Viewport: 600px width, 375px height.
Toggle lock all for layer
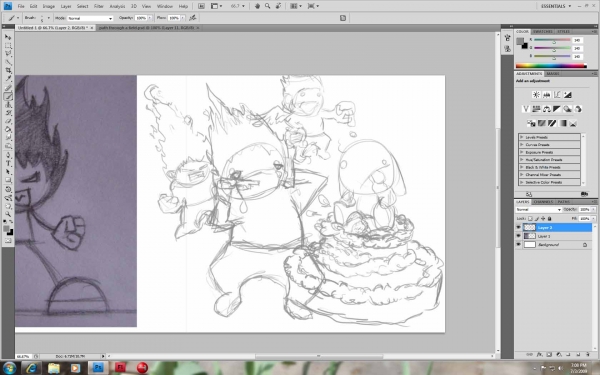pos(549,218)
